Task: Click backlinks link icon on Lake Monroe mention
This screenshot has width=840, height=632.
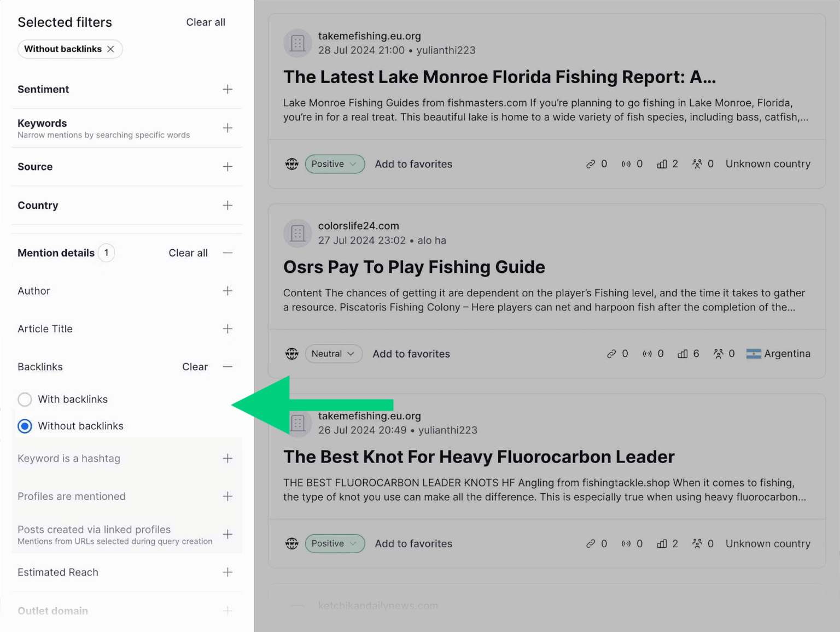Action: (x=591, y=164)
